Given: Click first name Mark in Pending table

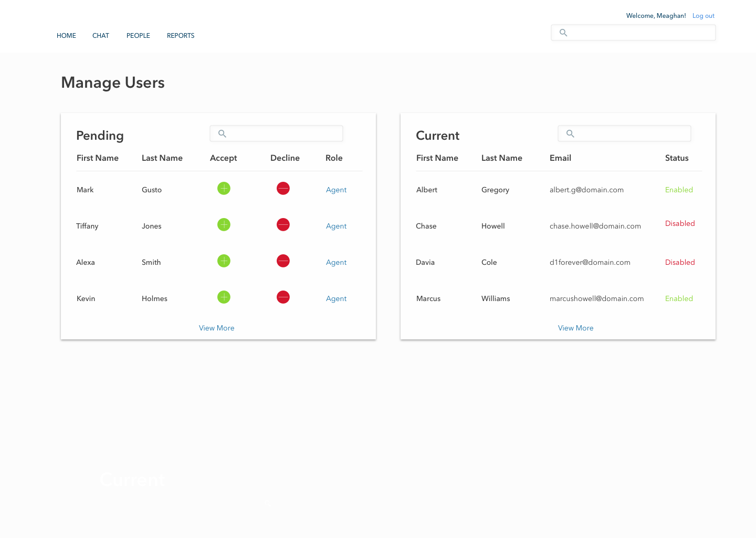Looking at the screenshot, I should 85,190.
